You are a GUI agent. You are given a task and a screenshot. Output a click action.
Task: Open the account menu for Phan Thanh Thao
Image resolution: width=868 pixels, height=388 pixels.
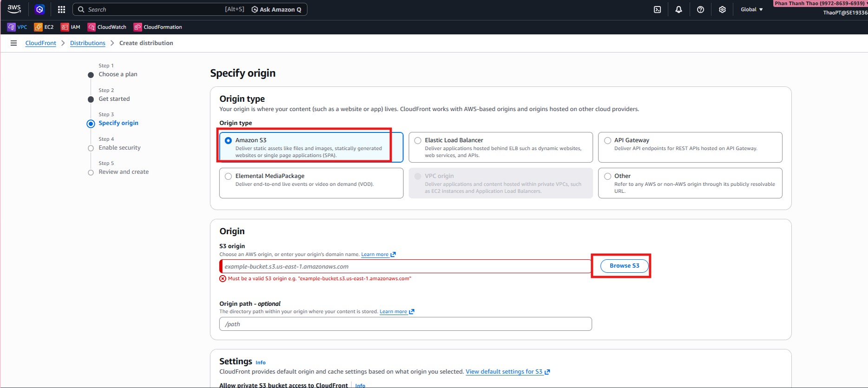[820, 4]
